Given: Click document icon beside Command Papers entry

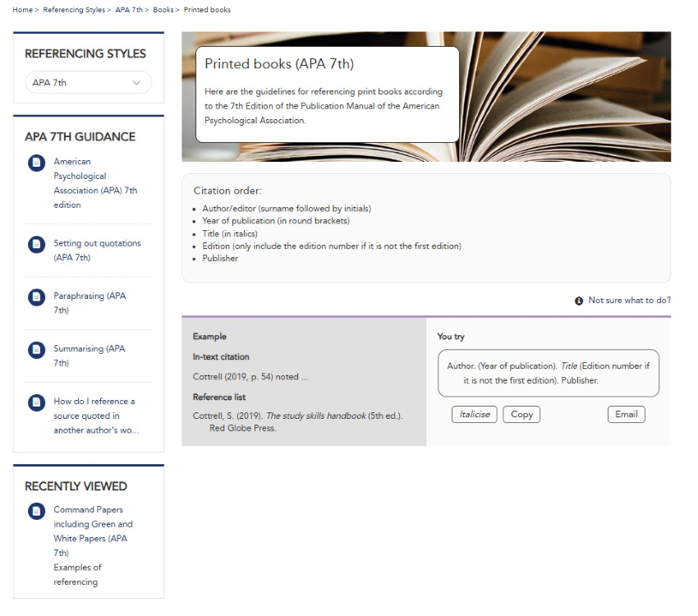Looking at the screenshot, I should [36, 511].
